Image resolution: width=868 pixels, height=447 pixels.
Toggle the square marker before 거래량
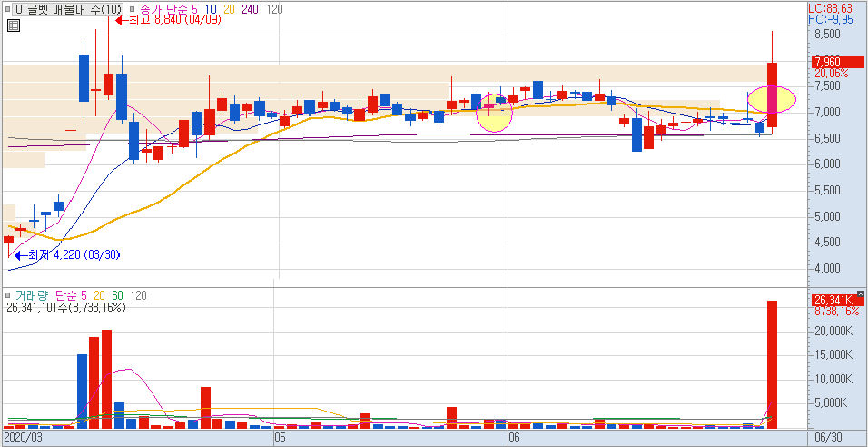pos(7,296)
